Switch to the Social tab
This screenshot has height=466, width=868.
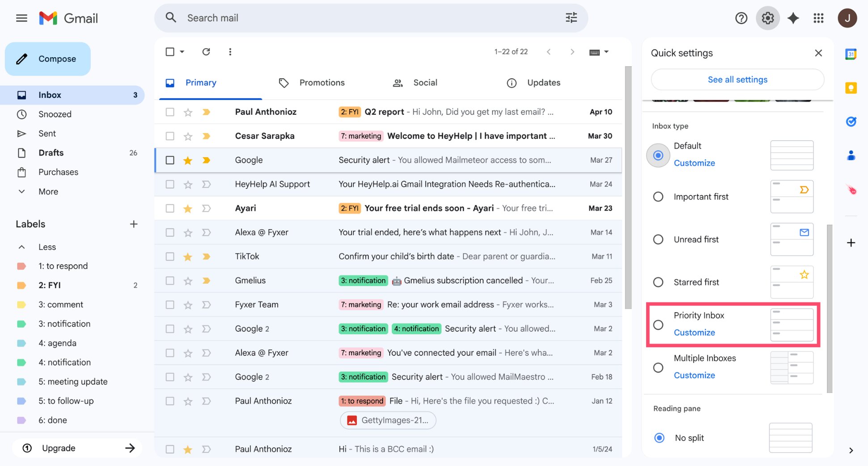(x=425, y=83)
